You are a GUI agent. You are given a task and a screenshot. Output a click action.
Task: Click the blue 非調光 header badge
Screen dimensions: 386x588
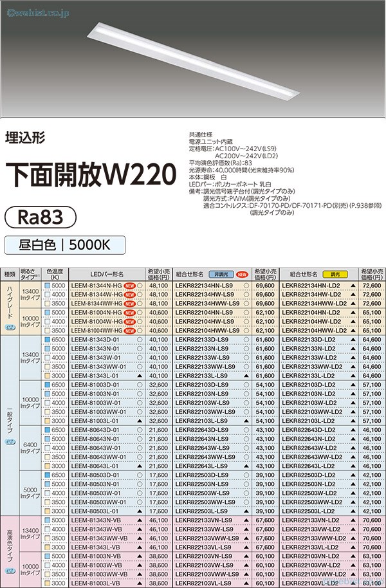click(x=221, y=274)
